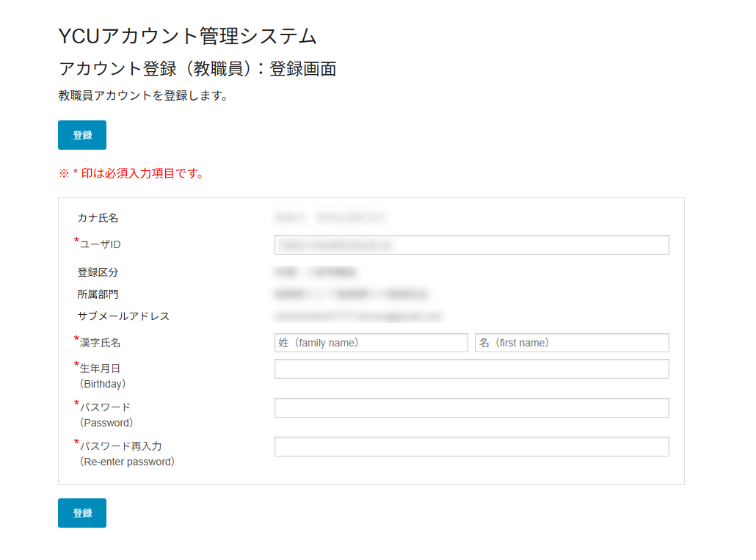This screenshot has height=560, width=756.
Task: Click the (Birthday) label text
Action: click(102, 384)
